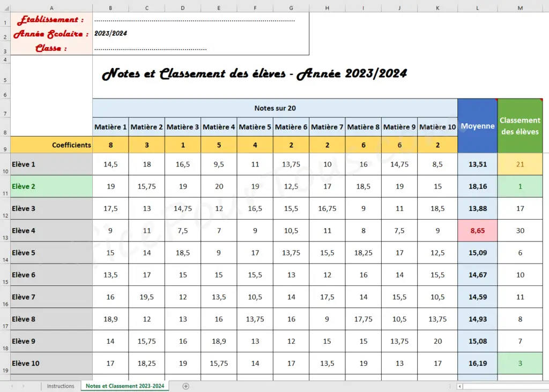Click the Notes sur 20 merged header
549x392 pixels.
tap(275, 108)
